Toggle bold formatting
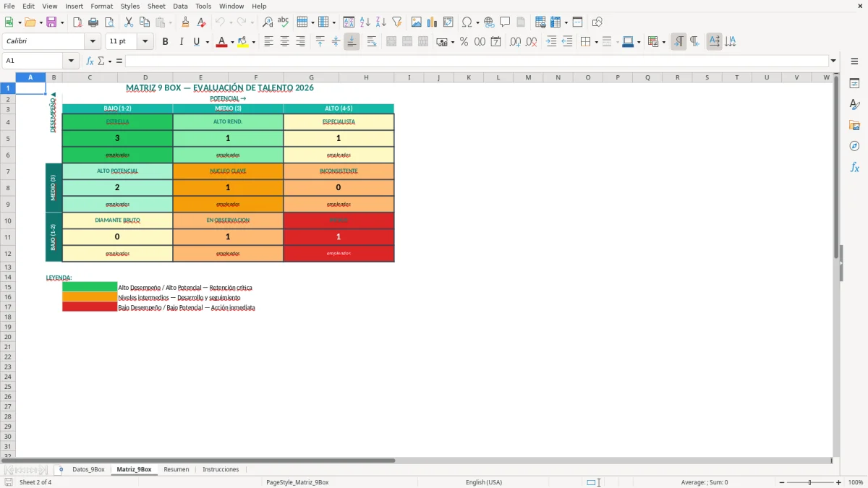This screenshot has height=488, width=868. coord(165,42)
